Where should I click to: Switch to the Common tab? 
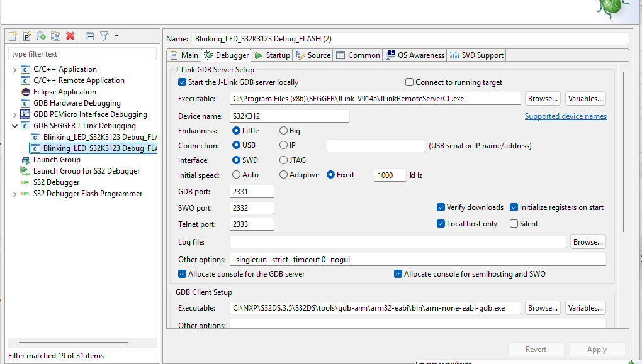[x=358, y=55]
